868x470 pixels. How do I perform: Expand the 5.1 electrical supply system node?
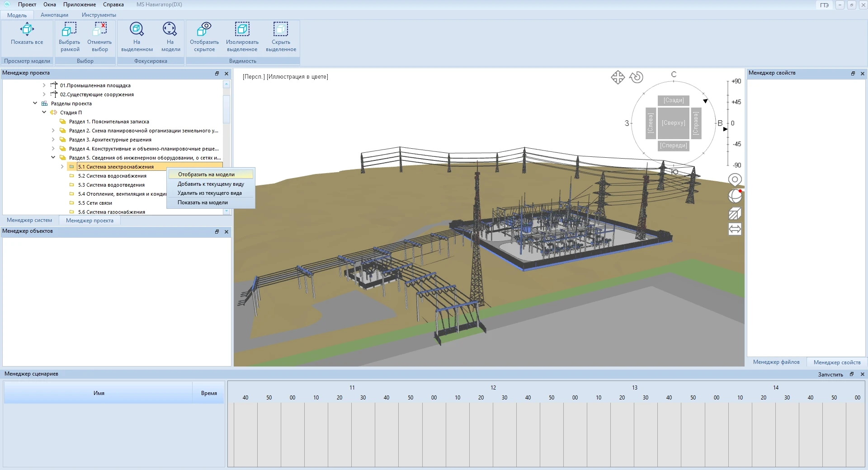click(62, 167)
